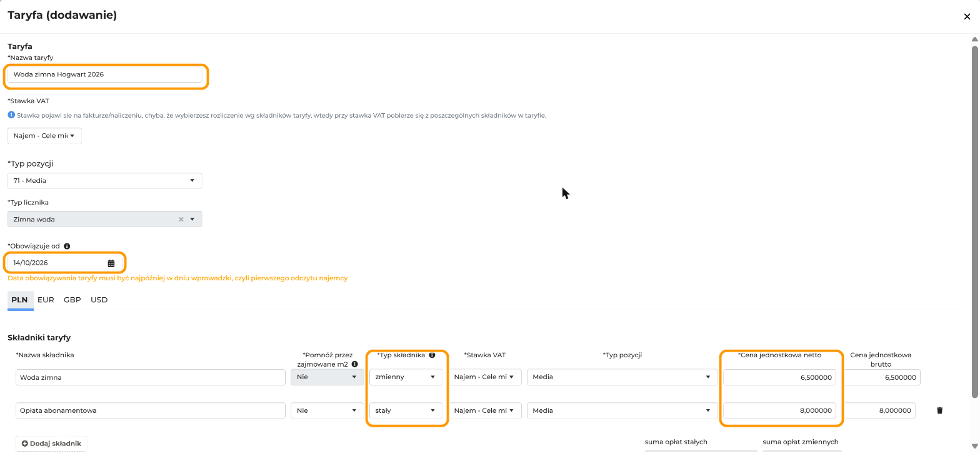Switch to the PLN currency tab
The image size is (980, 453).
[x=20, y=300]
